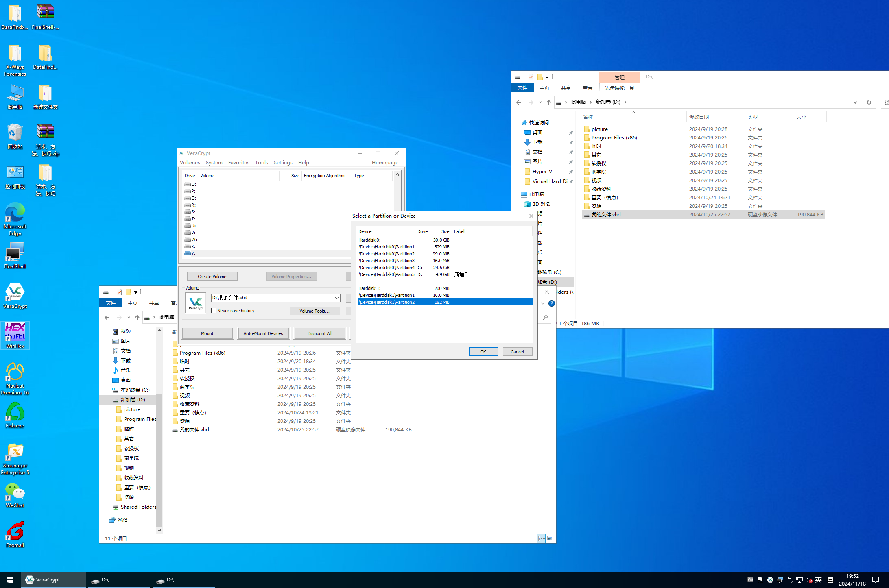The image size is (889, 588).
Task: Click the Create Volume button
Action: point(212,277)
